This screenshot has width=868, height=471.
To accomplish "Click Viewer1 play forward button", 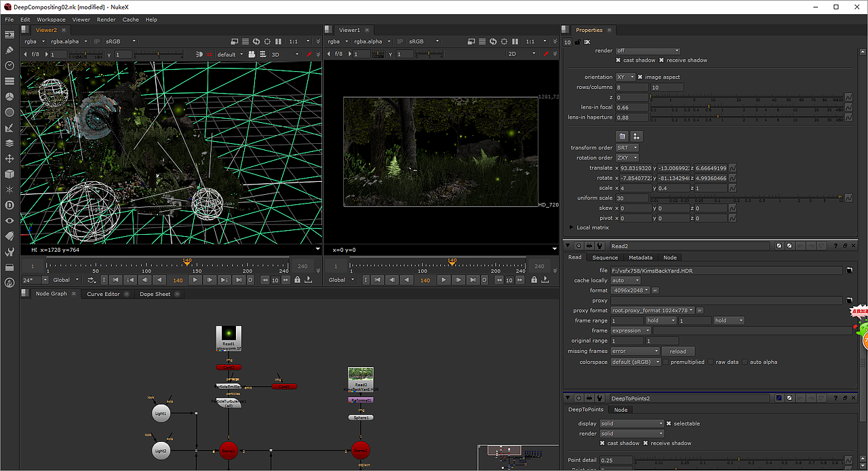I will click(x=443, y=280).
